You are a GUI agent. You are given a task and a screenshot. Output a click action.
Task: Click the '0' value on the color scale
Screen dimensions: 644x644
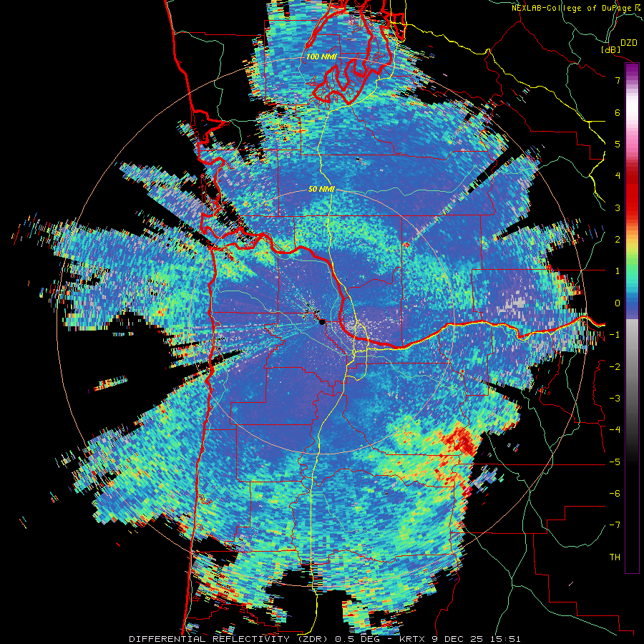click(618, 303)
